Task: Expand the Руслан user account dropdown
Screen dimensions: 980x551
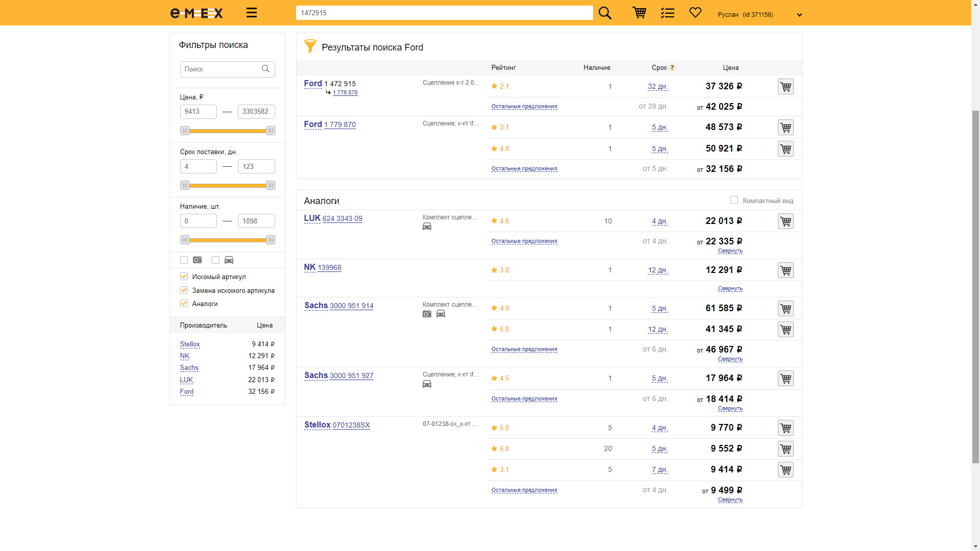Action: 799,15
